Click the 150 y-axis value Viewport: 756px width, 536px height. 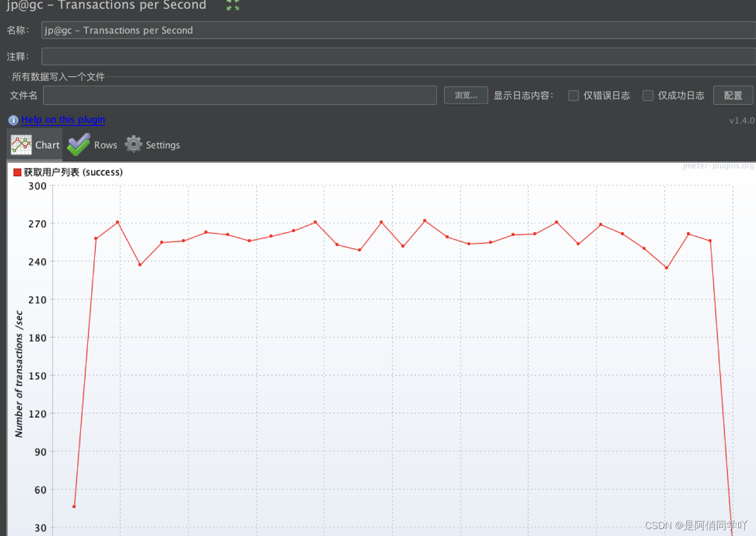tap(38, 376)
